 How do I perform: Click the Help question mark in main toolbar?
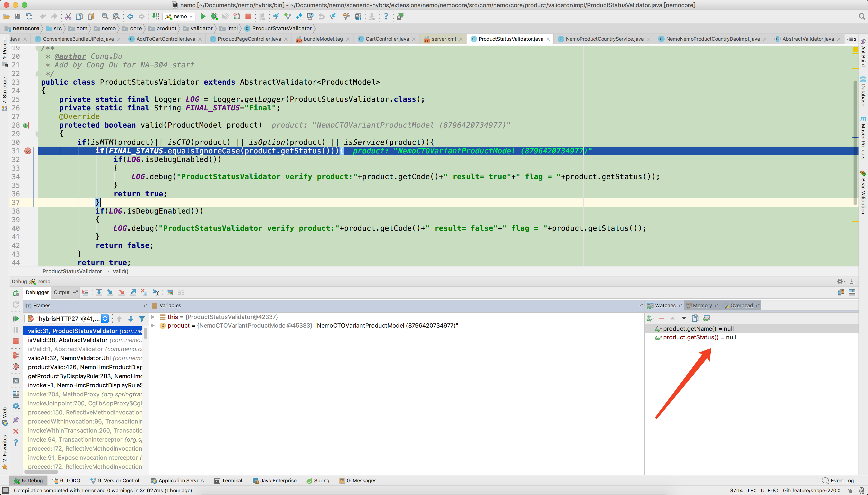(x=386, y=16)
